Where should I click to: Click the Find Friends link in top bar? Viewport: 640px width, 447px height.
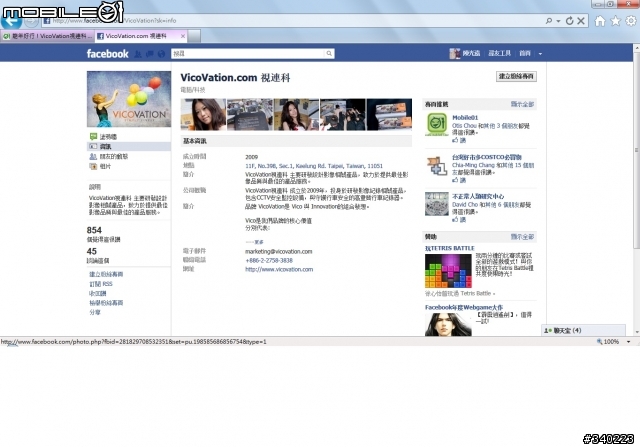(500, 53)
